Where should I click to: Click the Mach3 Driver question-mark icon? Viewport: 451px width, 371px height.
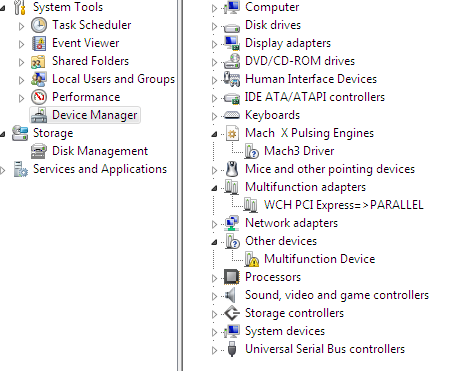251,151
